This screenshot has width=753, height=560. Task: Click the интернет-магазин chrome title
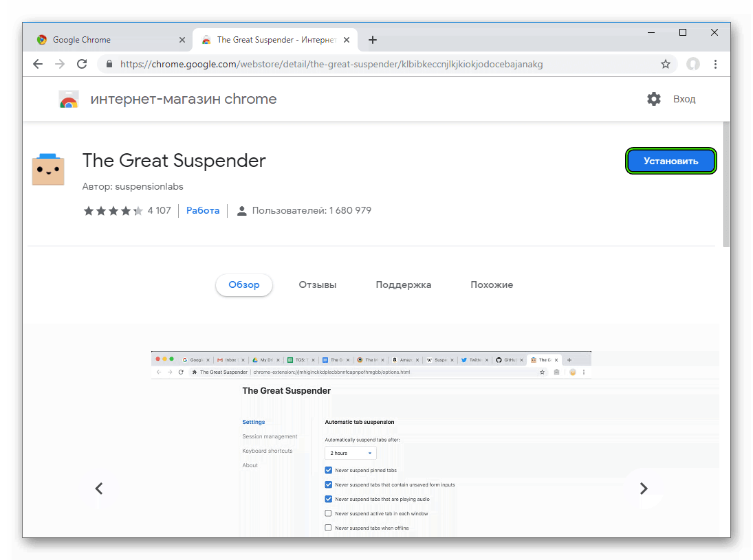(184, 99)
